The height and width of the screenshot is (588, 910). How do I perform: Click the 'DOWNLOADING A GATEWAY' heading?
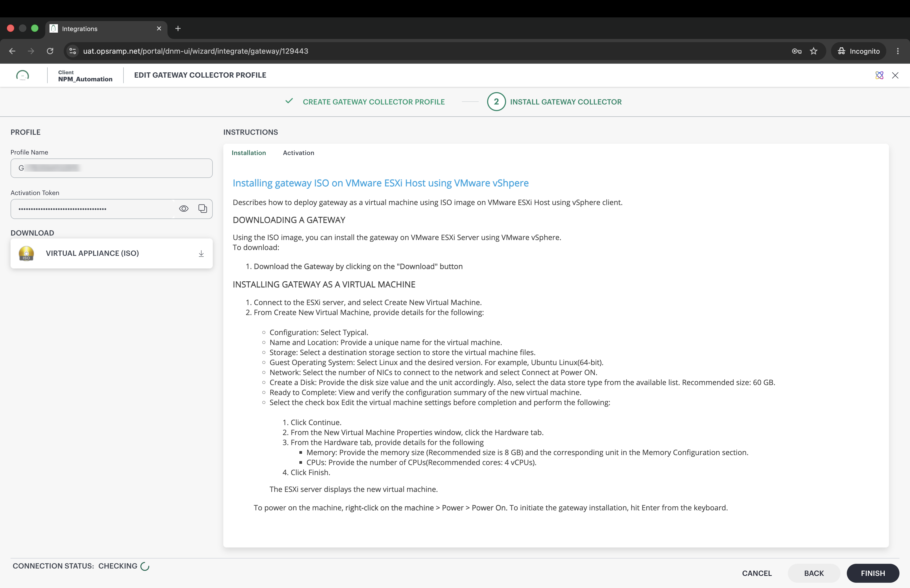(289, 220)
